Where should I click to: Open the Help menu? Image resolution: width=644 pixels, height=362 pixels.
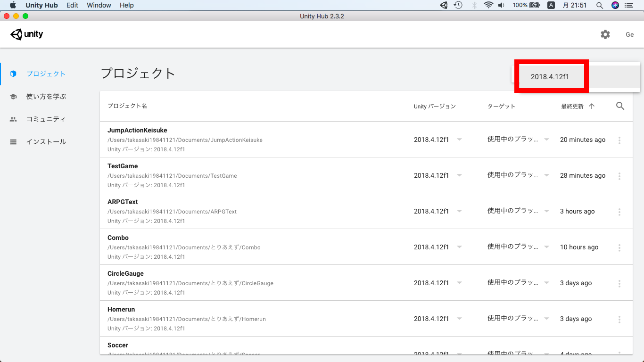pyautogui.click(x=127, y=5)
